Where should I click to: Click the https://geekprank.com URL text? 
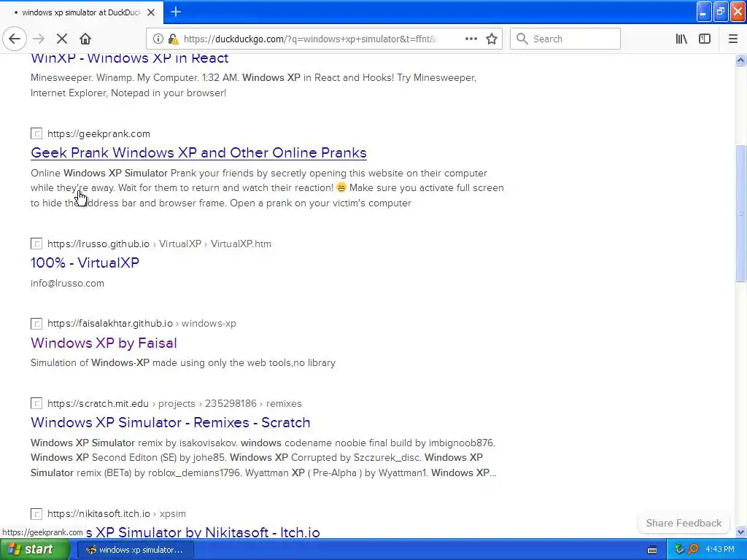(x=98, y=134)
